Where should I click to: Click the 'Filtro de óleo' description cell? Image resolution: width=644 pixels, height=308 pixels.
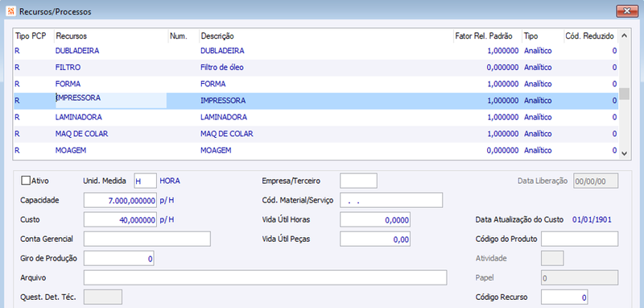[x=222, y=68]
